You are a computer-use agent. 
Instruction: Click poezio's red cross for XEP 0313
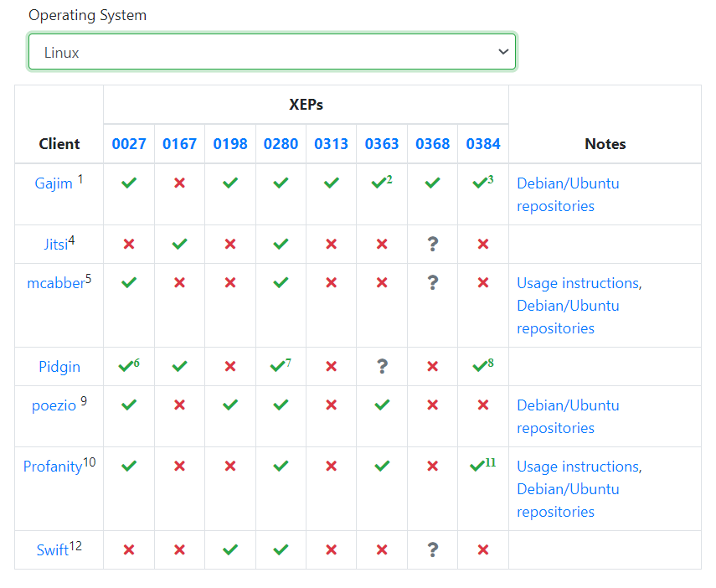(331, 405)
